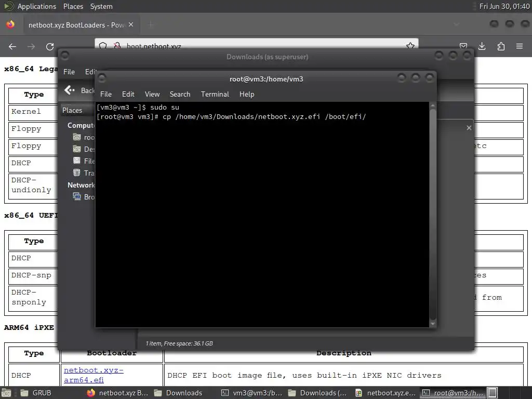The height and width of the screenshot is (399, 532).
Task: Click the insecure connection lock icon
Action: pos(117,46)
